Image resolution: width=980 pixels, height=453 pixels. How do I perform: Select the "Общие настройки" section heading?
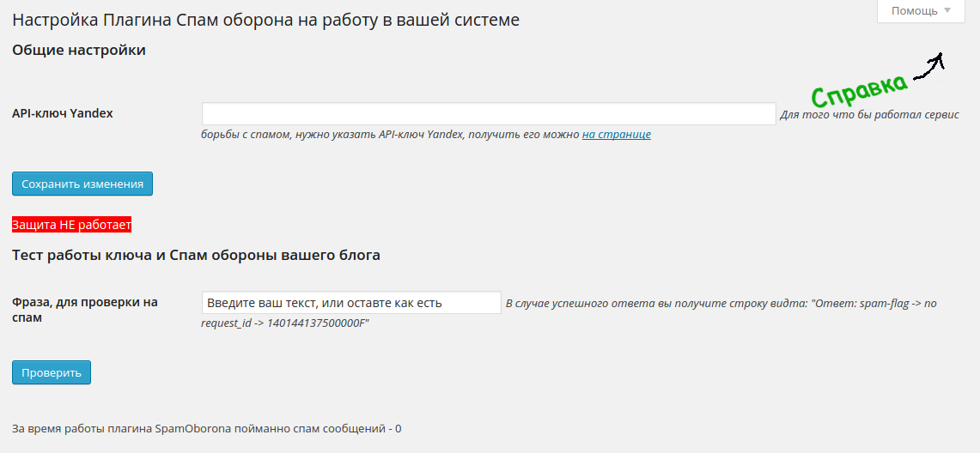(79, 51)
